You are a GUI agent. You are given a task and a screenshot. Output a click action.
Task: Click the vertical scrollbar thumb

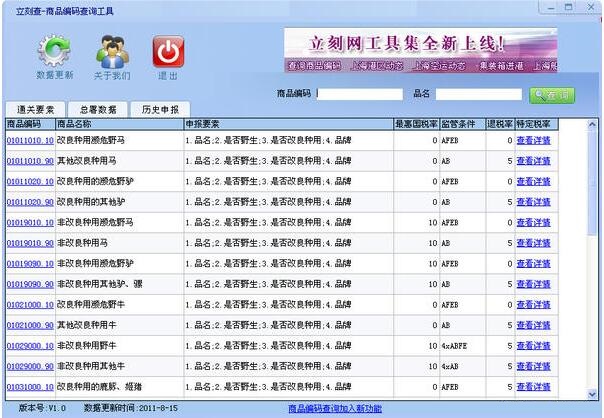(x=592, y=183)
